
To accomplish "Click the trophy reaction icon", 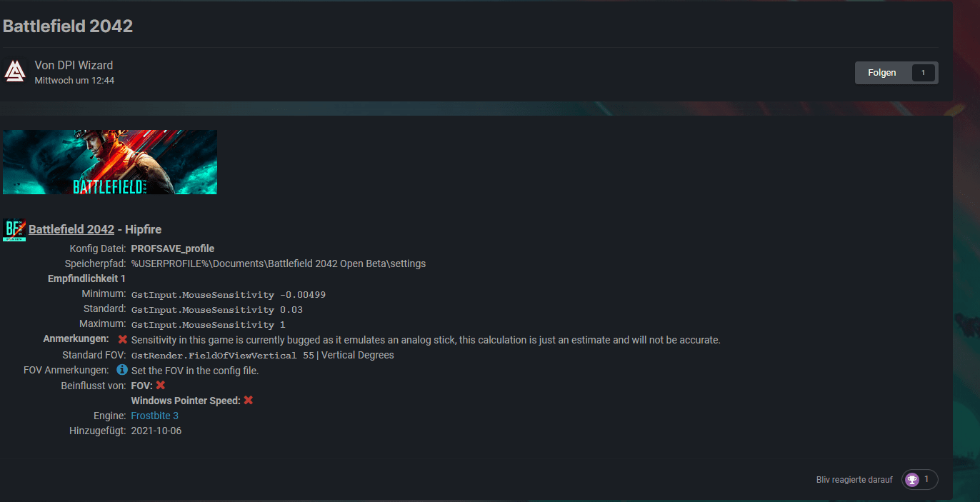I will [x=911, y=480].
